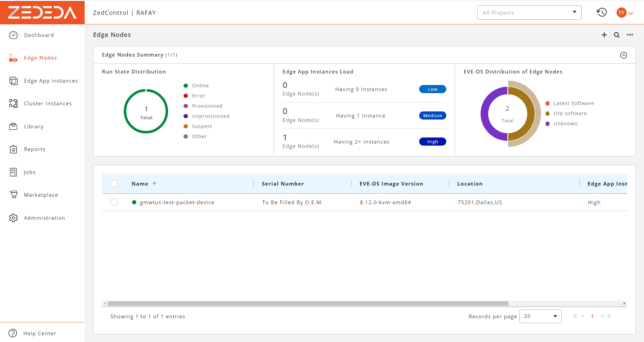Collapse the Edge Nodes Summary panel
644x342 pixels.
(x=624, y=55)
